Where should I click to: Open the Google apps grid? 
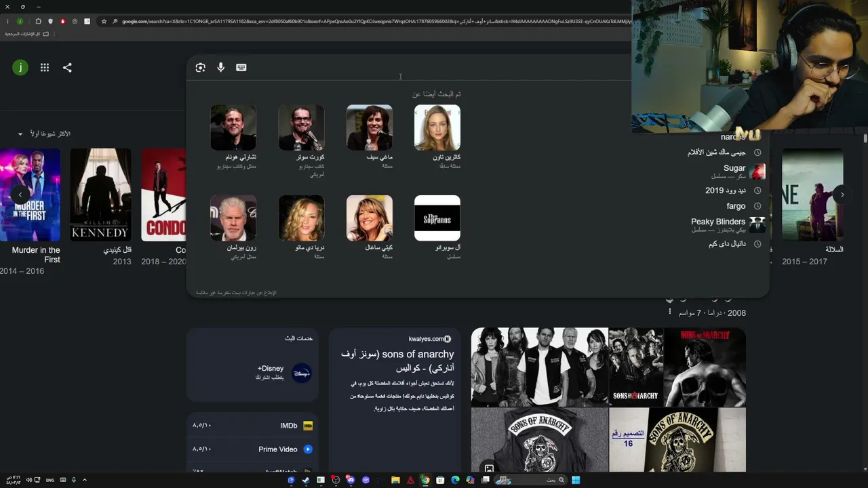(x=45, y=68)
